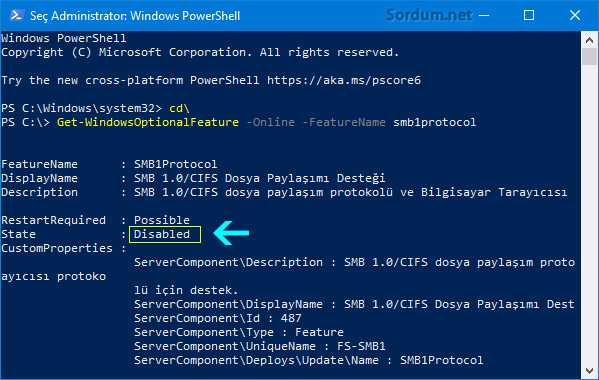Click the https://aka.ms/pscore6 link text

(x=344, y=80)
